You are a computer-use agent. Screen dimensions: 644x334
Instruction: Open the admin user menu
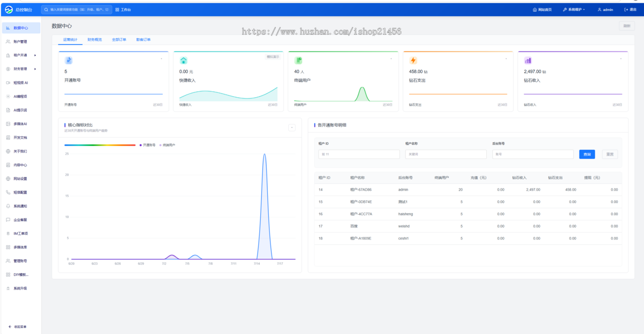click(605, 10)
